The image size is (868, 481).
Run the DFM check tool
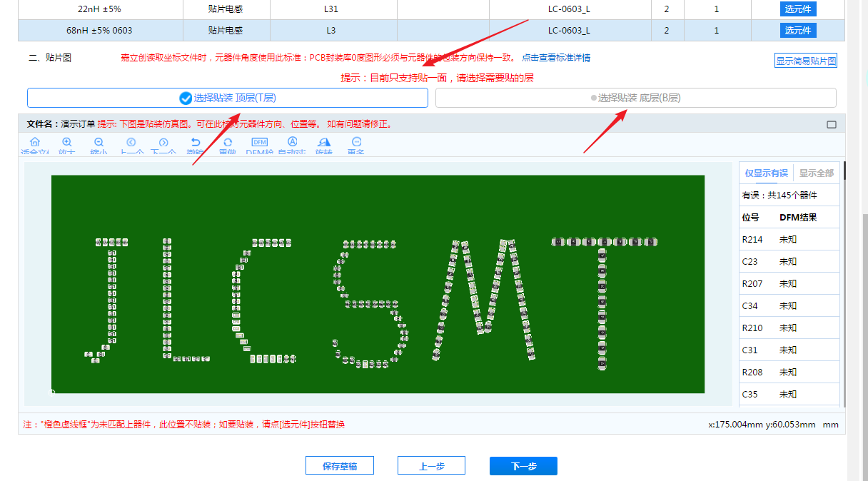[x=260, y=143]
